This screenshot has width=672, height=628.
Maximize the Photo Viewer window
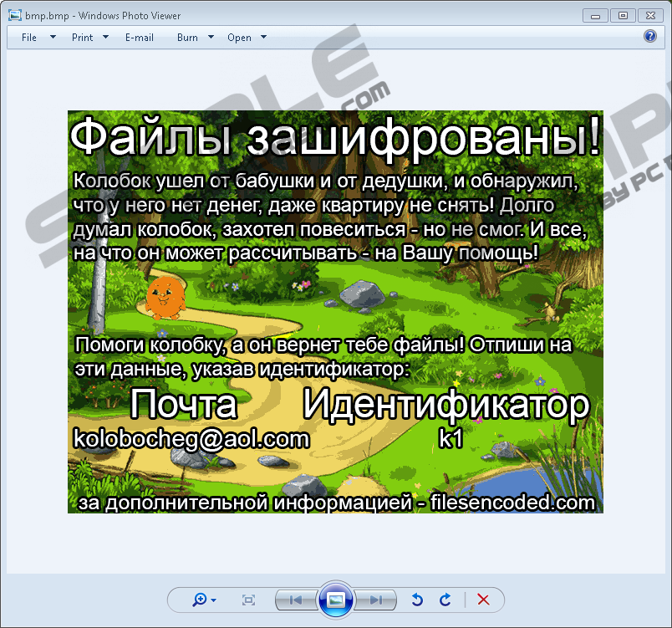tap(621, 14)
